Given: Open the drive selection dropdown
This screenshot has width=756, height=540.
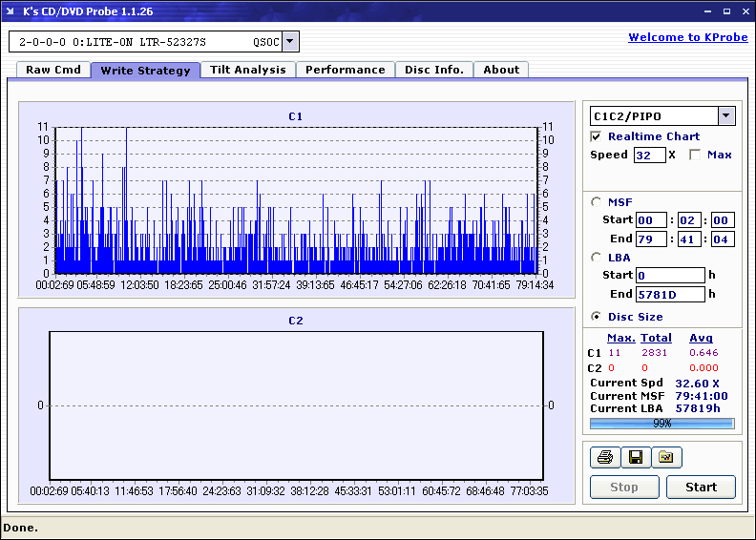Looking at the screenshot, I should point(290,42).
